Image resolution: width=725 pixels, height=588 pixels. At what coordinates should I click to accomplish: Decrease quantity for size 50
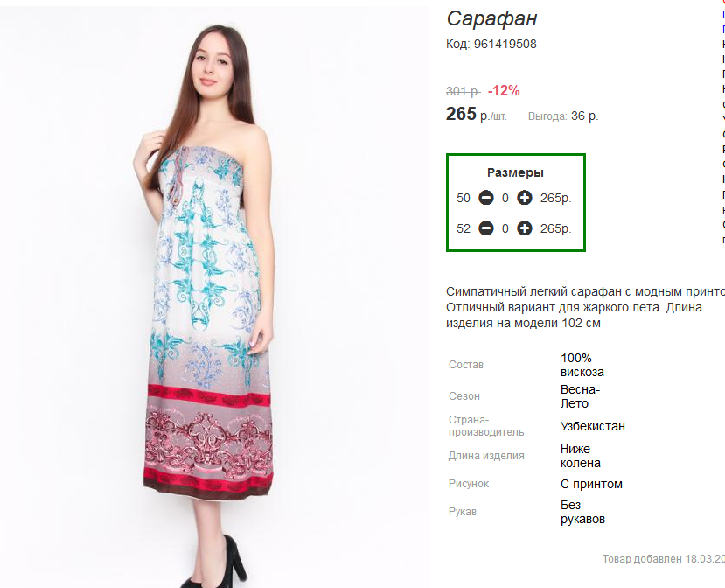click(486, 198)
